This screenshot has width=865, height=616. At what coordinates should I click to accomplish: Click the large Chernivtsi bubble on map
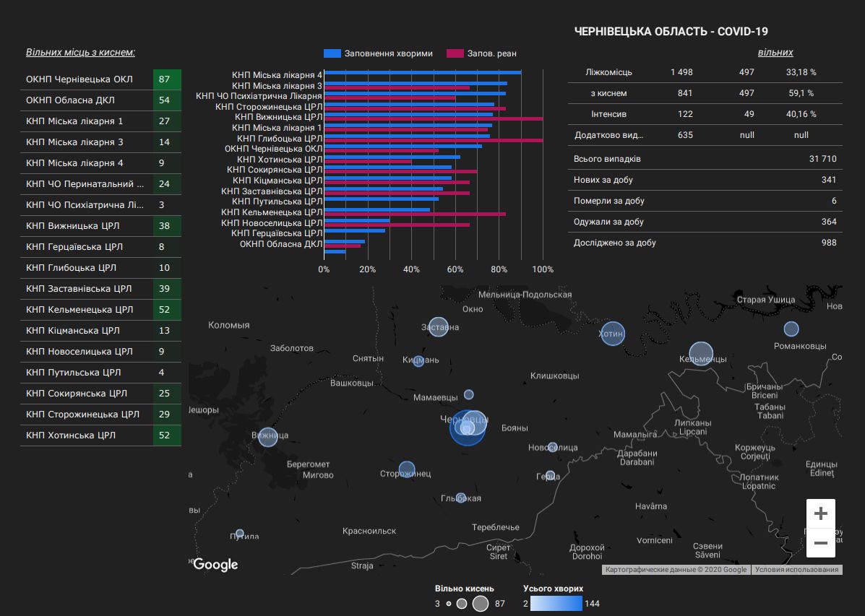click(x=468, y=426)
